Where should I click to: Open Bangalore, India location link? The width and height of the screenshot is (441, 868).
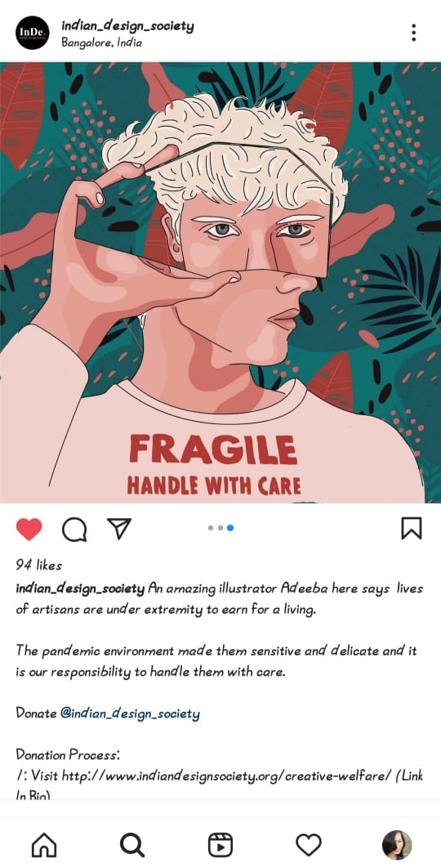click(101, 43)
